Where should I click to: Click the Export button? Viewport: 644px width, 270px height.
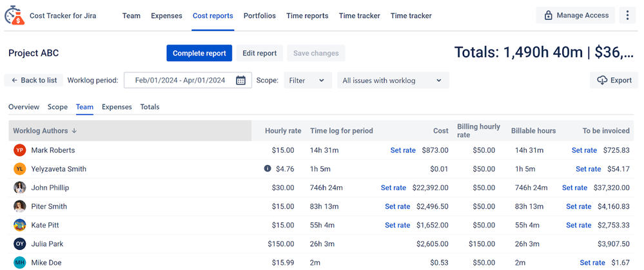tap(614, 80)
